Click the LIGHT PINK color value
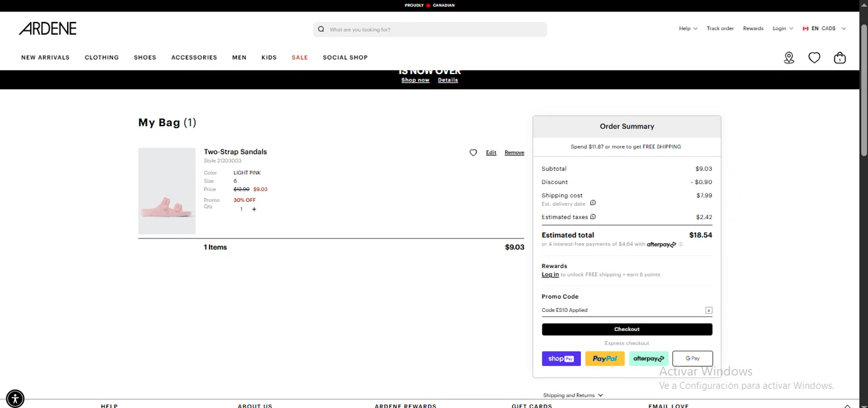868x408 pixels. [x=247, y=173]
